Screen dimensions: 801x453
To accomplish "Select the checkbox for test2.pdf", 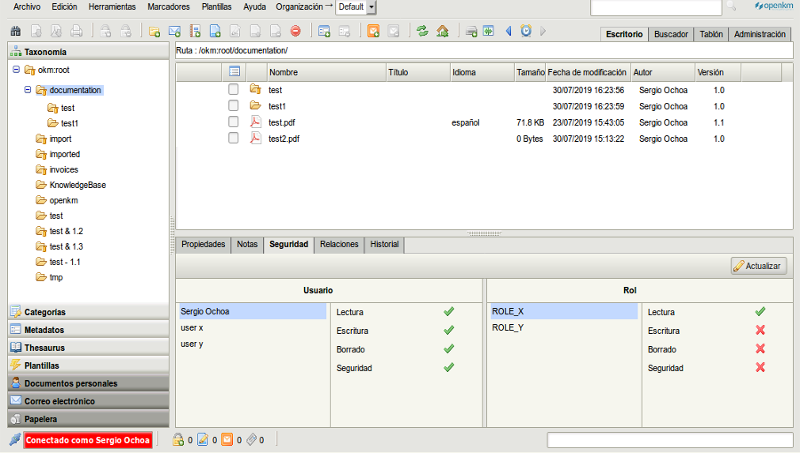I will pyautogui.click(x=233, y=139).
